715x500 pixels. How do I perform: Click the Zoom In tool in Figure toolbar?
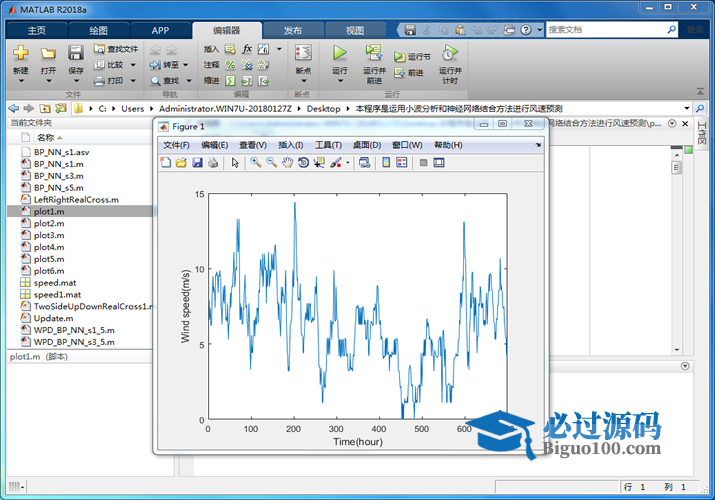[x=255, y=162]
